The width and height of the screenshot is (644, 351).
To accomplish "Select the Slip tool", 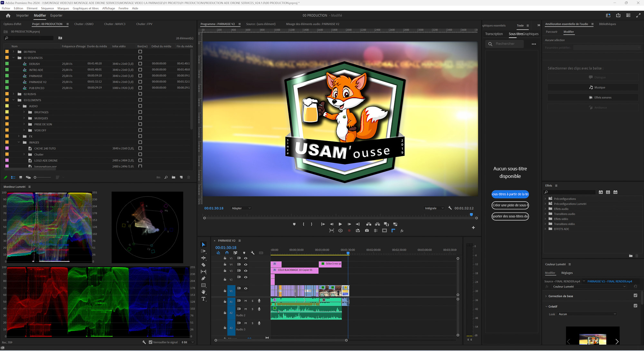I will coord(203,271).
